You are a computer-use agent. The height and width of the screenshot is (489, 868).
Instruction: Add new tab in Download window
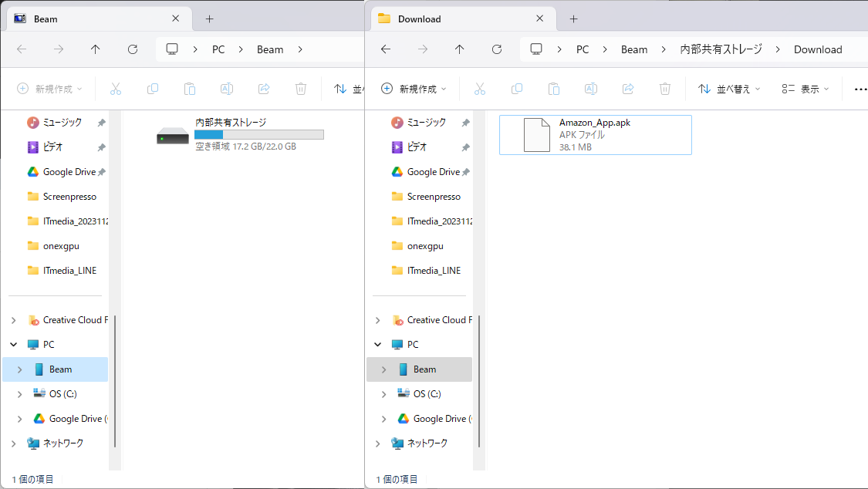click(x=573, y=19)
